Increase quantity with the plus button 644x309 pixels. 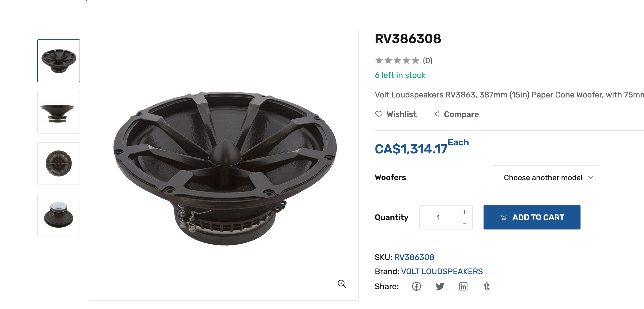[x=465, y=212]
